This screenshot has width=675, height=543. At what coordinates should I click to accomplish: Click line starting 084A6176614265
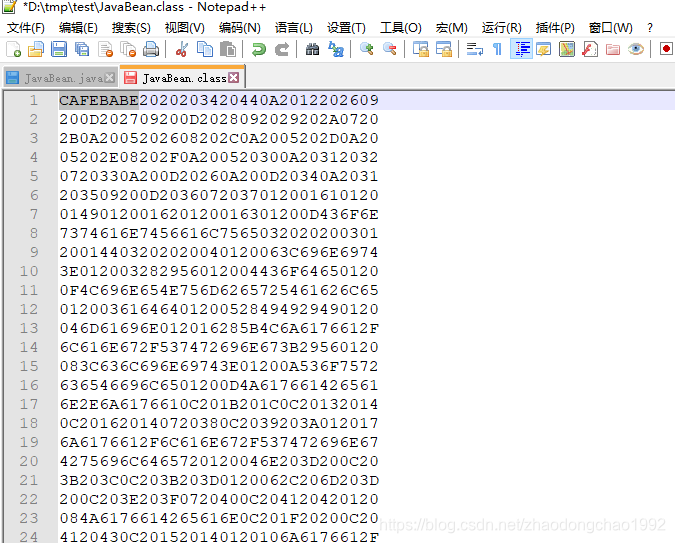(219, 518)
